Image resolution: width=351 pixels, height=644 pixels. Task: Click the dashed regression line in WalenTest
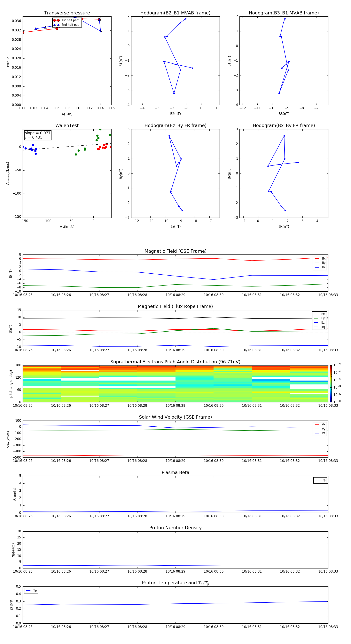tap(67, 147)
